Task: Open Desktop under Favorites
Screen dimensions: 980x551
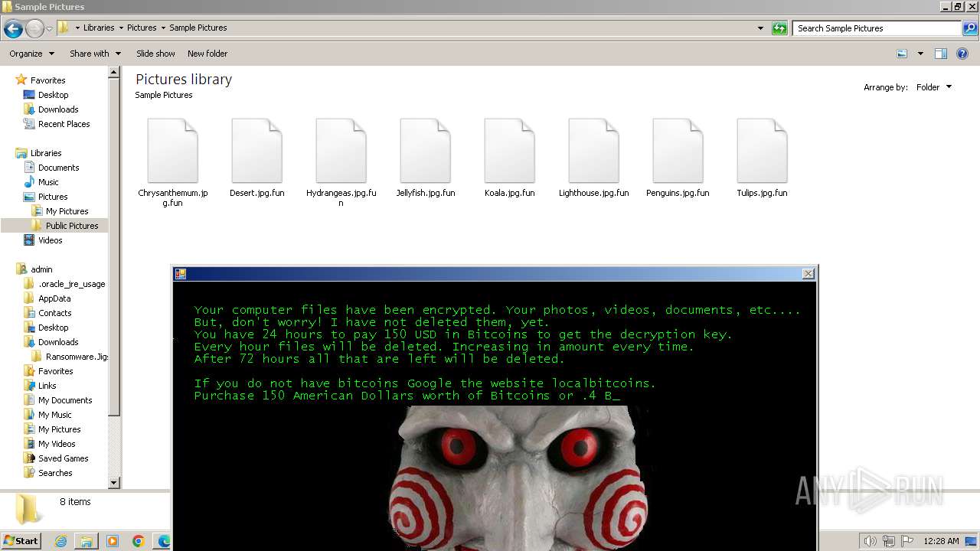Action: pyautogui.click(x=53, y=95)
